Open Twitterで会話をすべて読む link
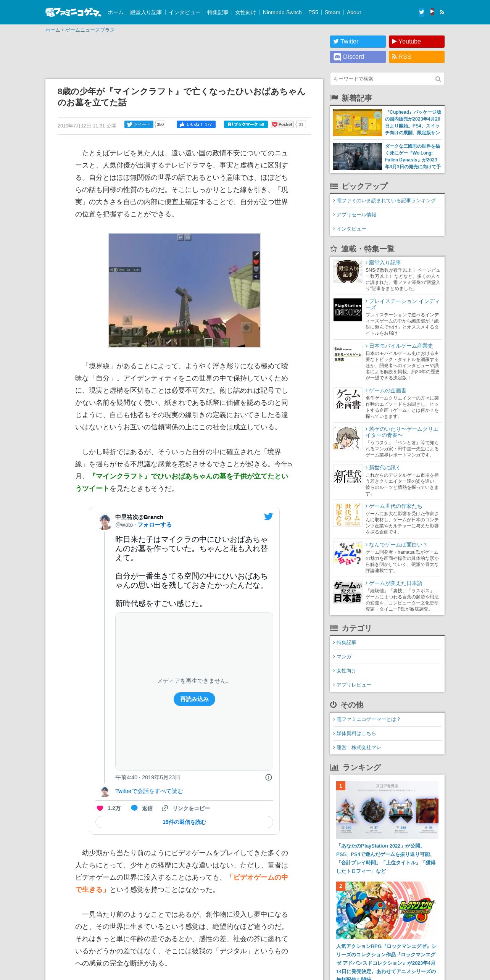Viewport: 490px width, 980px height. (x=149, y=791)
